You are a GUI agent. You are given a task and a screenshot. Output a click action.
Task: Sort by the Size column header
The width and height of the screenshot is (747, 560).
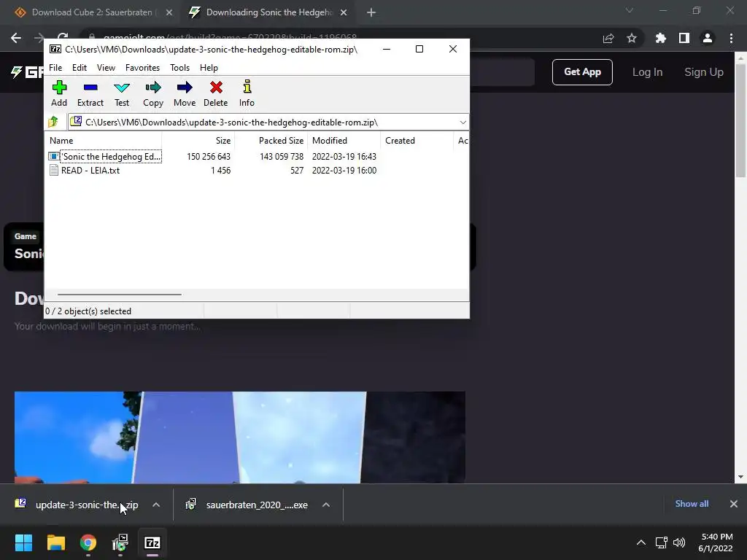(x=198, y=141)
